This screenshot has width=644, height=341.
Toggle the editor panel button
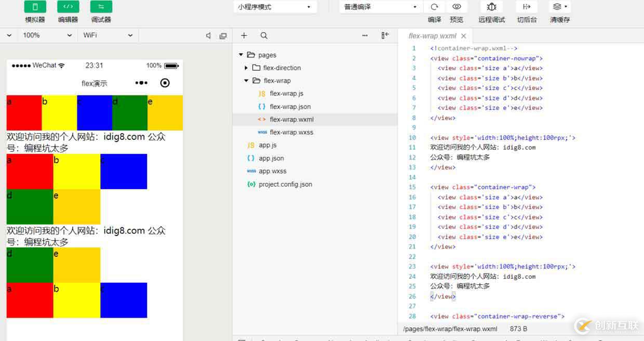click(x=68, y=7)
